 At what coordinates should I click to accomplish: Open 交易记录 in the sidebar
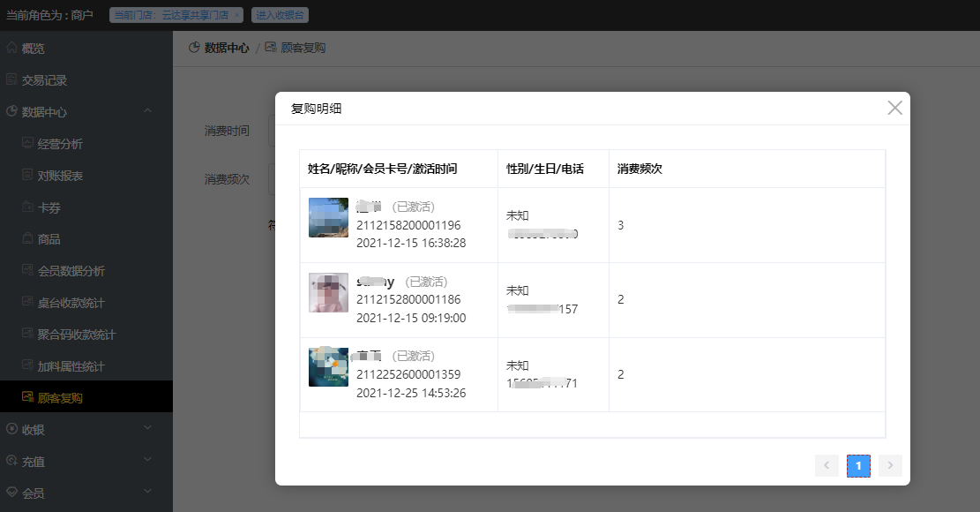(86, 80)
